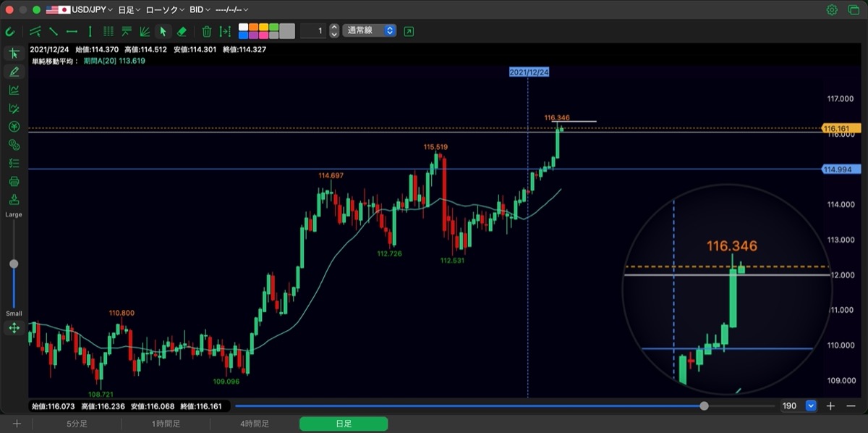Click the bottom chart scroll slider handle

705,406
